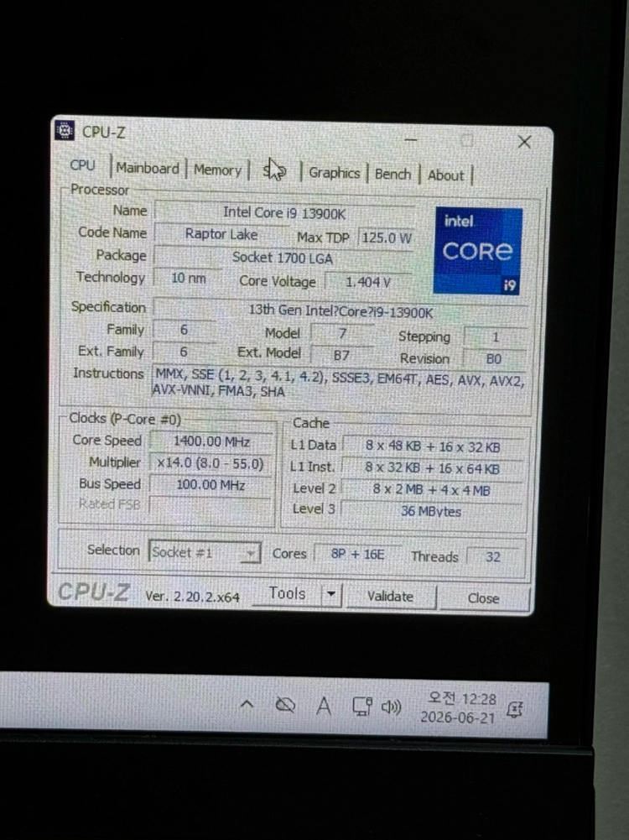Viewport: 629px width, 840px height.
Task: Switch input language via A indicator
Action: [x=324, y=706]
